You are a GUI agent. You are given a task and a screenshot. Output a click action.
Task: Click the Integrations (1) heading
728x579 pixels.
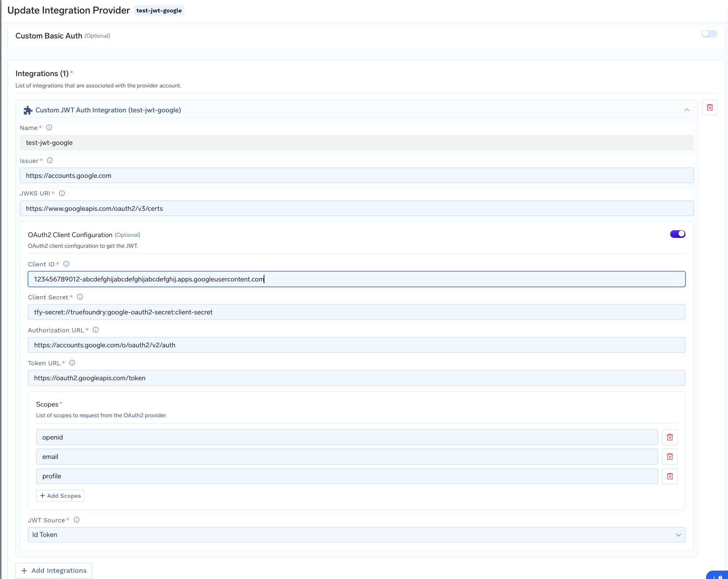pyautogui.click(x=42, y=74)
